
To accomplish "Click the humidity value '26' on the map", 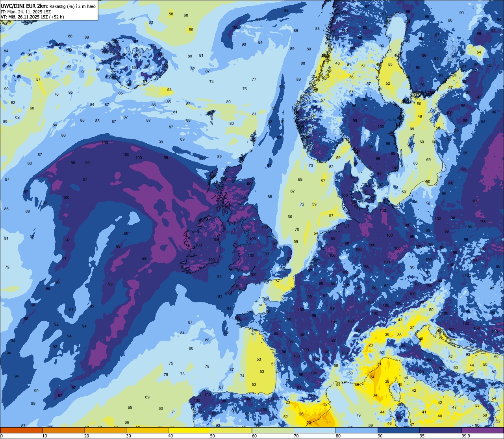I will pyautogui.click(x=301, y=414).
